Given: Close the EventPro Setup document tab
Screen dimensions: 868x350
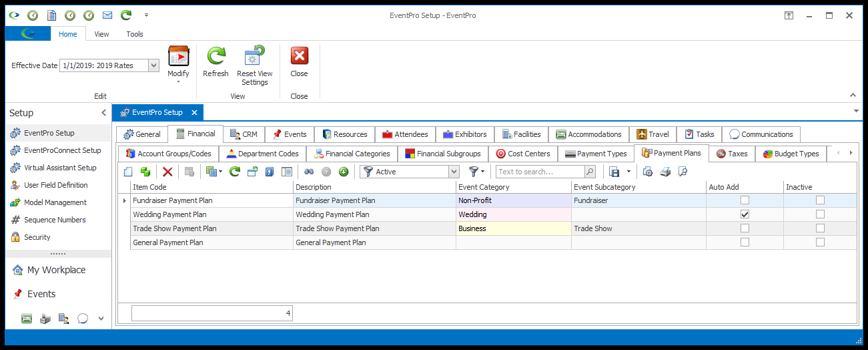Looking at the screenshot, I should [193, 113].
